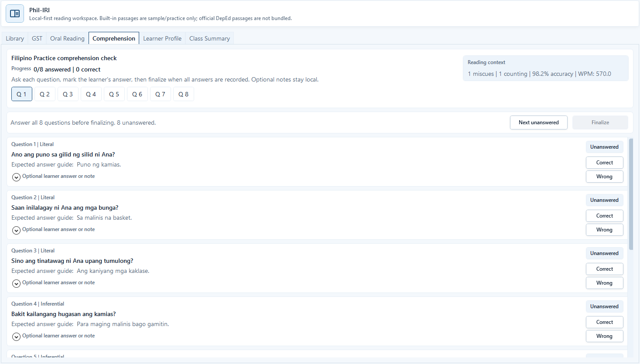Jump to question Q 6
640x364 pixels.
click(x=137, y=94)
